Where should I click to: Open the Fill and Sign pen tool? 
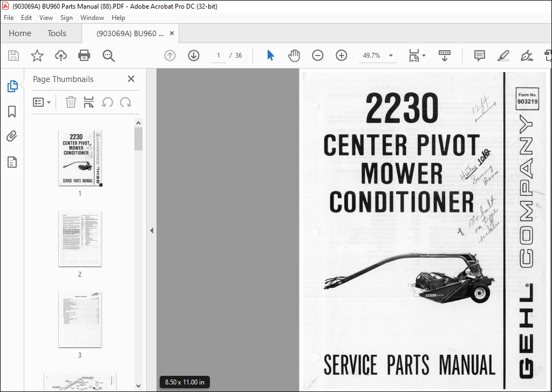click(527, 56)
